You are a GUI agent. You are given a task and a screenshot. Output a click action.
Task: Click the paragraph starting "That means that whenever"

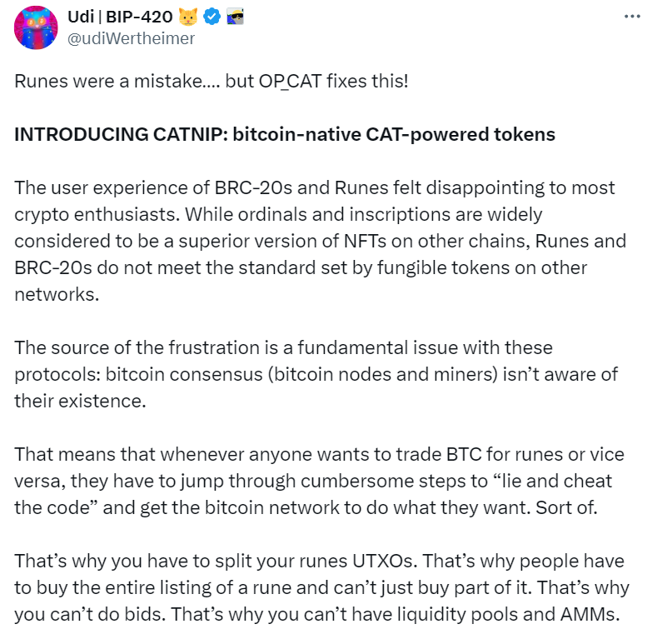(315, 481)
